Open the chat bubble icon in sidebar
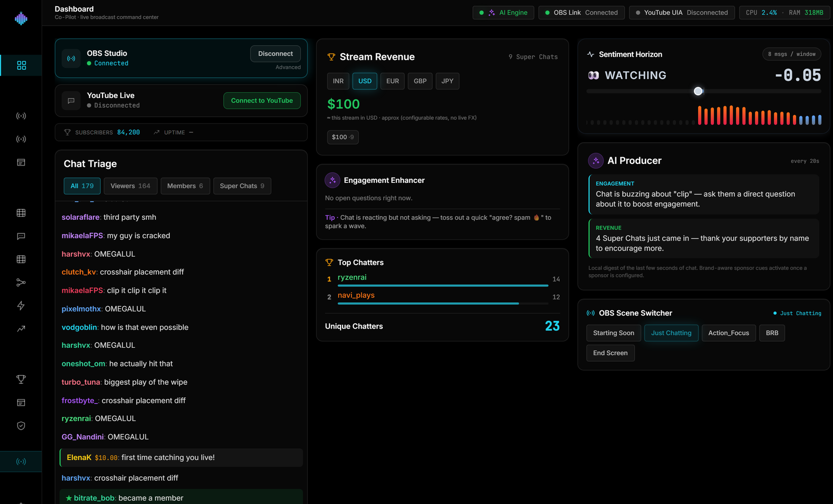 pyautogui.click(x=21, y=236)
